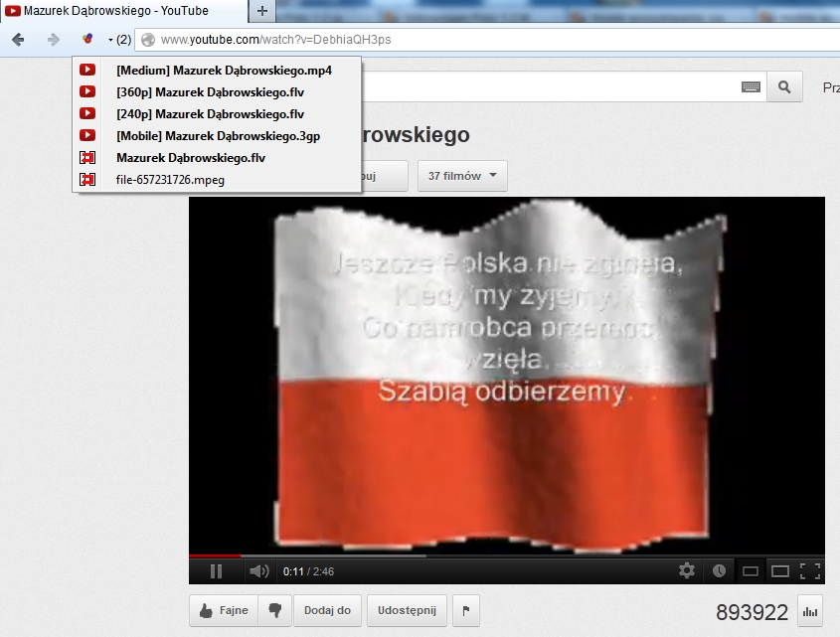This screenshot has height=637, width=840.
Task: Show video statistics chart icon
Action: [810, 612]
